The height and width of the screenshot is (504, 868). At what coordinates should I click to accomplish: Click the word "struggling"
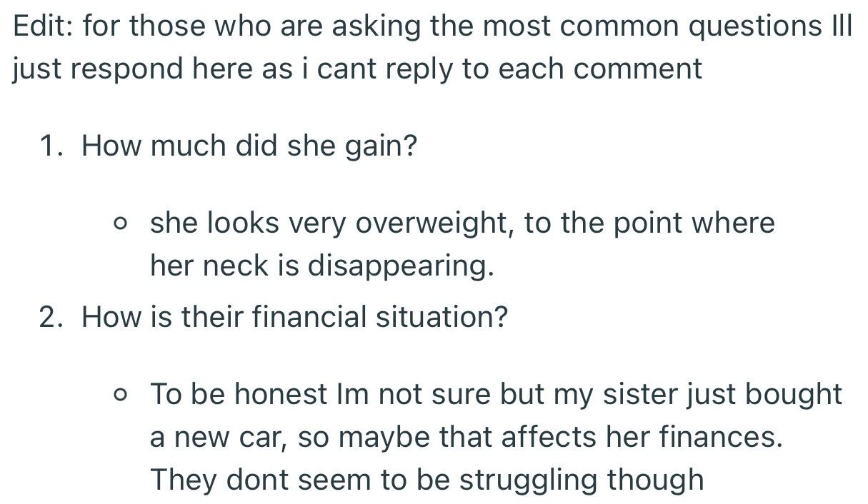pyautogui.click(x=529, y=481)
